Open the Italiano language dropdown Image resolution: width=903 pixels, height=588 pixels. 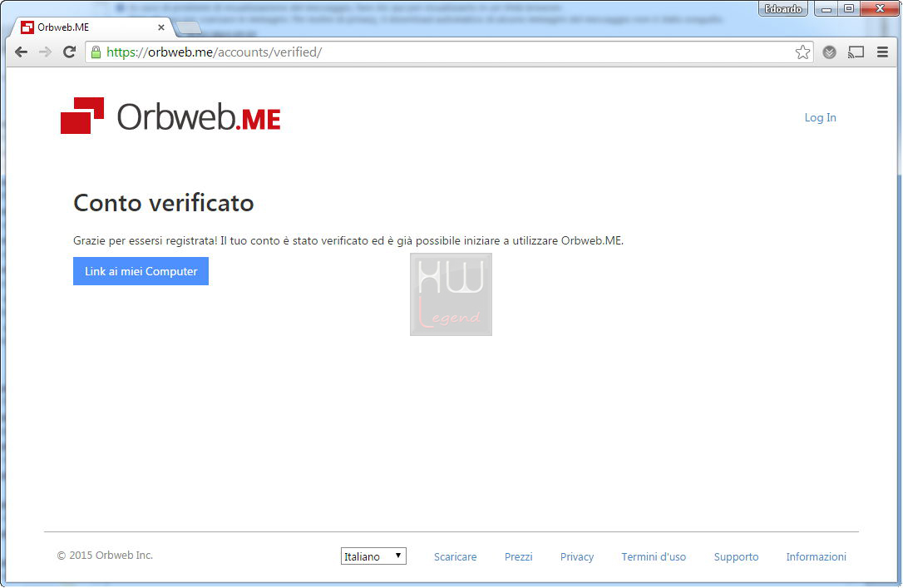coord(373,556)
